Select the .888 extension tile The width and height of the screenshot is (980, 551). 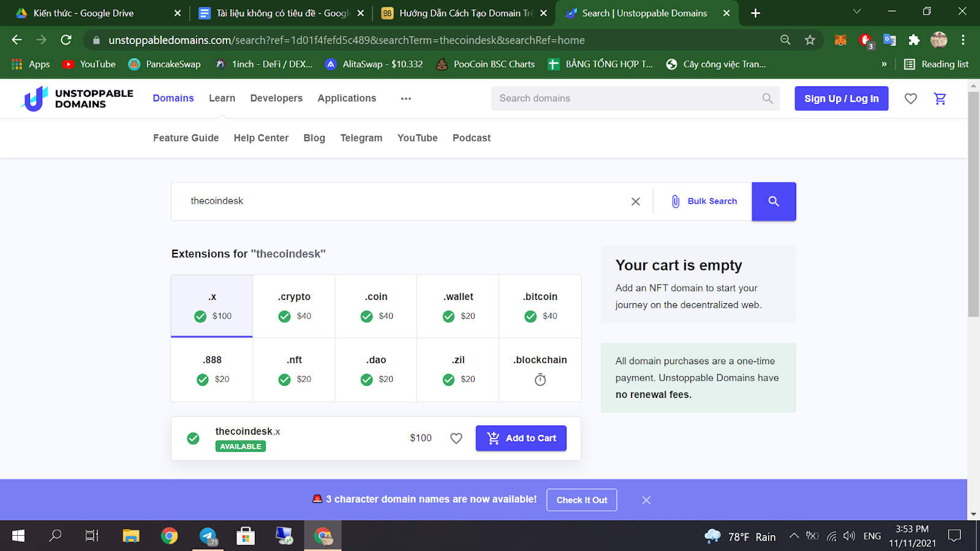(212, 370)
